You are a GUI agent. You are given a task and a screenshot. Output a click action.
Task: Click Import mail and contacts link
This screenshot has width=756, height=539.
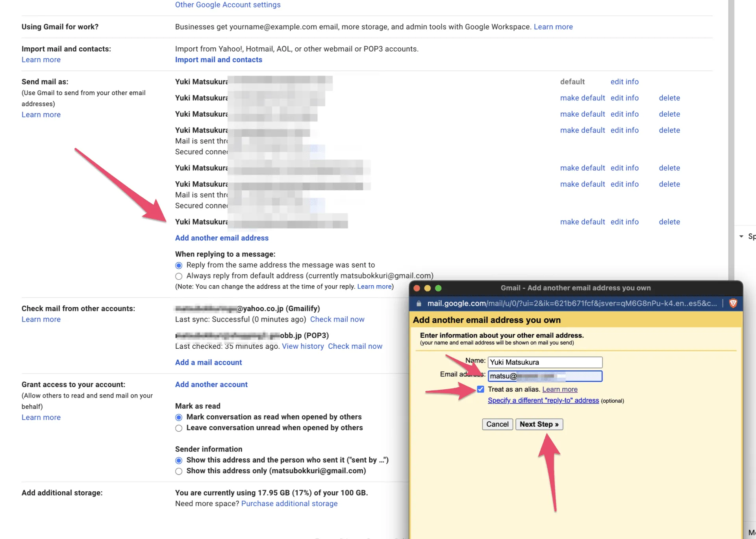(x=219, y=59)
